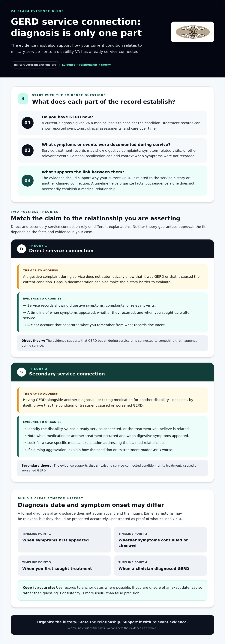Open Timeline Point 2 symptoms continued card

click(160, 540)
